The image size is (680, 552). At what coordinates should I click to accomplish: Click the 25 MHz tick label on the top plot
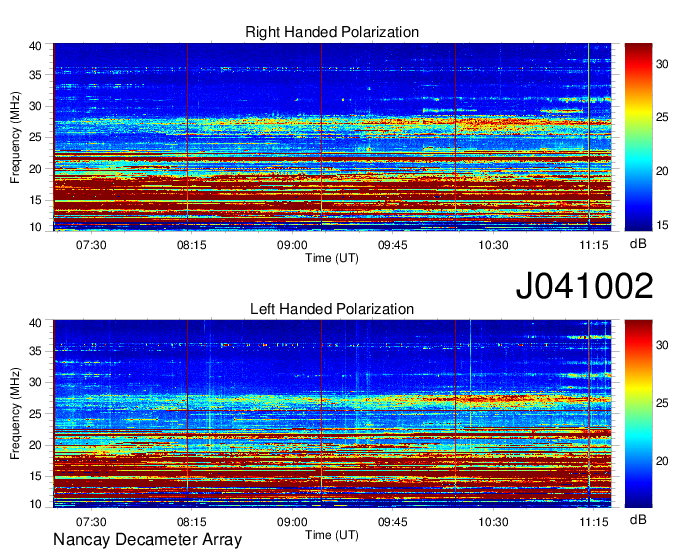coord(36,137)
